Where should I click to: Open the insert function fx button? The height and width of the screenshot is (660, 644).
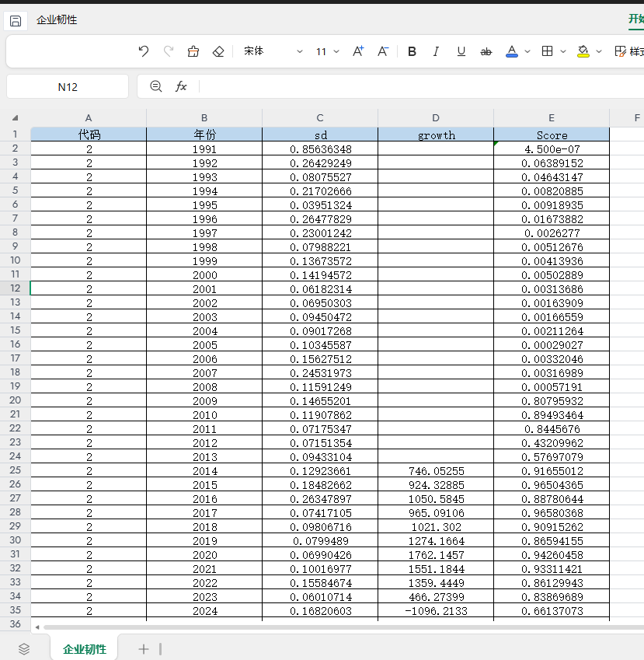(x=181, y=86)
